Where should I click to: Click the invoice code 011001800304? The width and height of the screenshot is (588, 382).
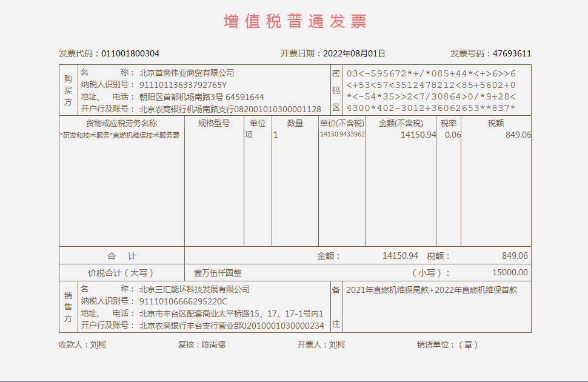coord(130,53)
